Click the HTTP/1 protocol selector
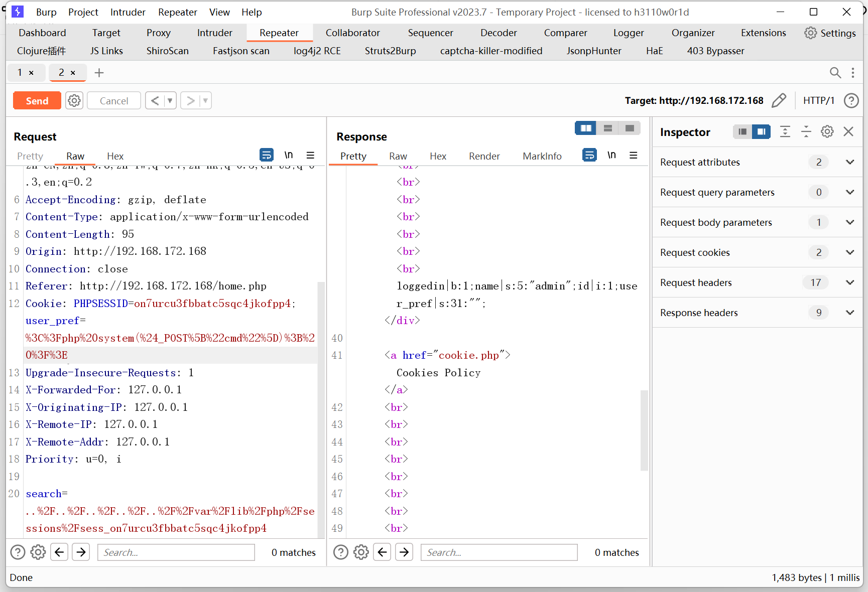The height and width of the screenshot is (592, 868). [819, 101]
